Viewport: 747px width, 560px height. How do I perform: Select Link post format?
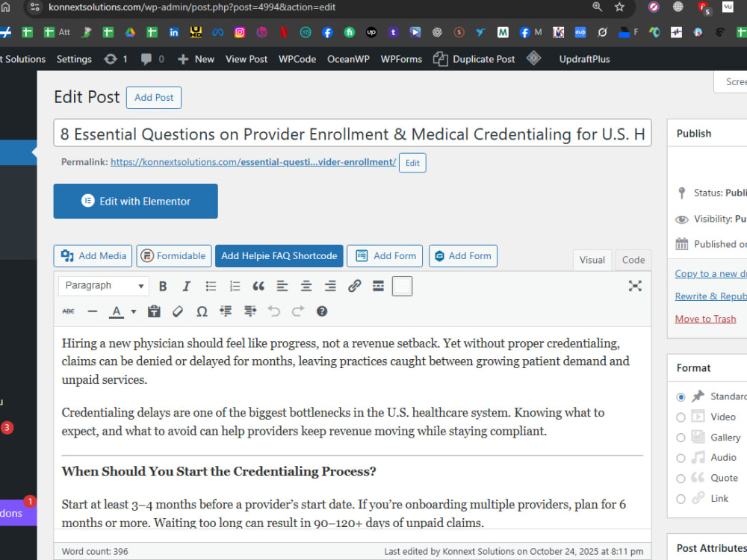pos(681,499)
